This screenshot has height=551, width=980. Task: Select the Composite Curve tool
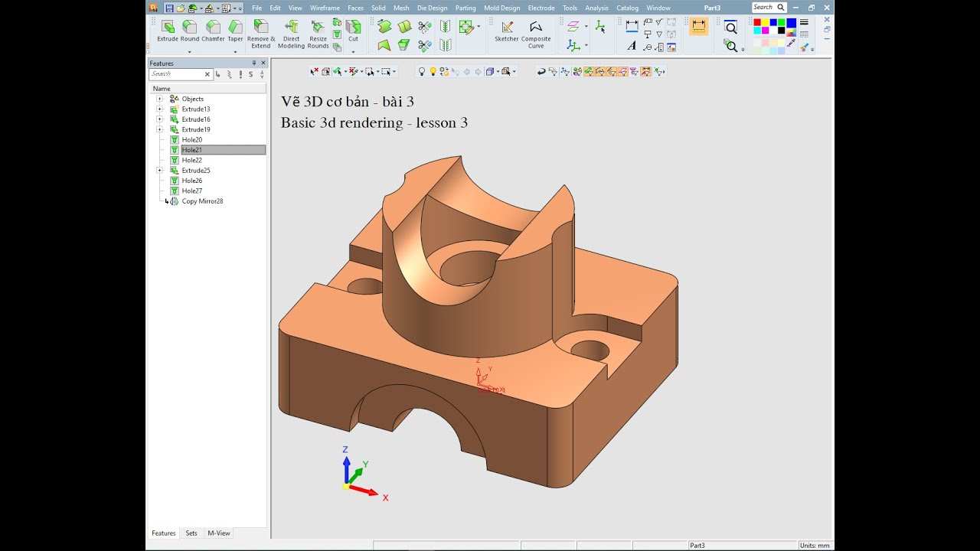point(536,34)
